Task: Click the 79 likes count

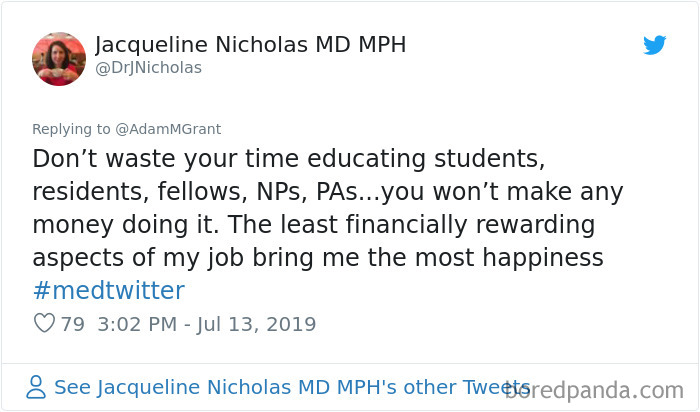Action: pyautogui.click(x=71, y=324)
